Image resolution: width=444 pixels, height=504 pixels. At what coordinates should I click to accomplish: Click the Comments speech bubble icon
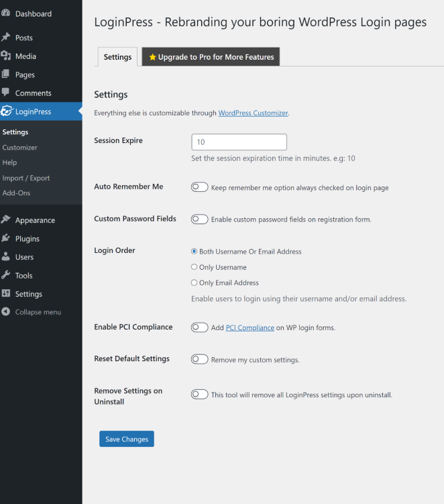[x=5, y=93]
